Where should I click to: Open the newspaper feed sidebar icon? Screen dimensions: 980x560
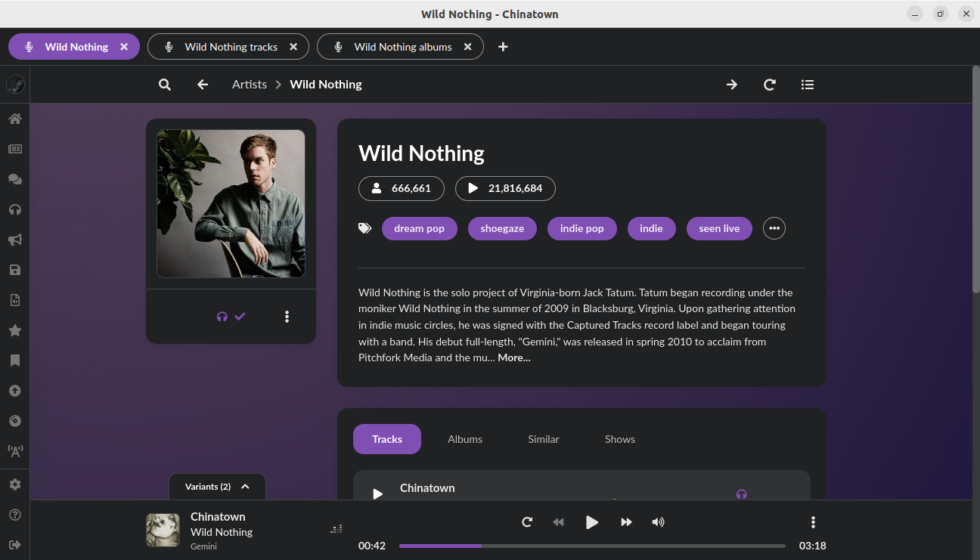point(15,149)
